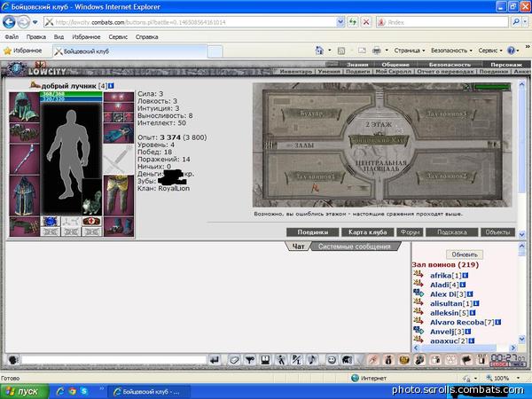Switch to Системные сообщения tab
Image resolution: width=532 pixels, height=399 pixels.
click(354, 246)
